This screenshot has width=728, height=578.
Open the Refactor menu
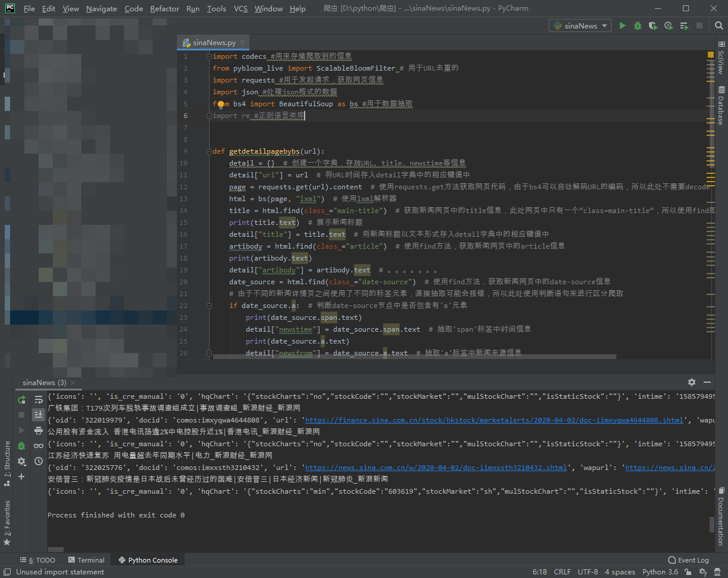tap(164, 8)
